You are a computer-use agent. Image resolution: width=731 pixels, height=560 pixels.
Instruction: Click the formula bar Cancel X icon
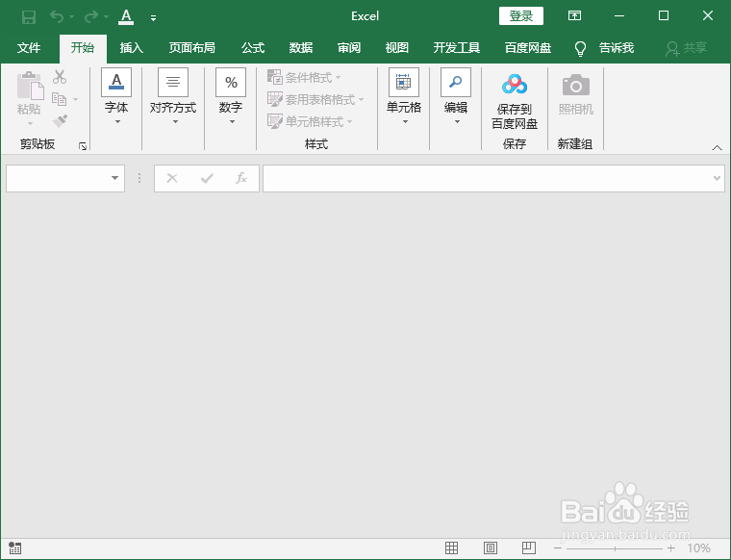172,178
